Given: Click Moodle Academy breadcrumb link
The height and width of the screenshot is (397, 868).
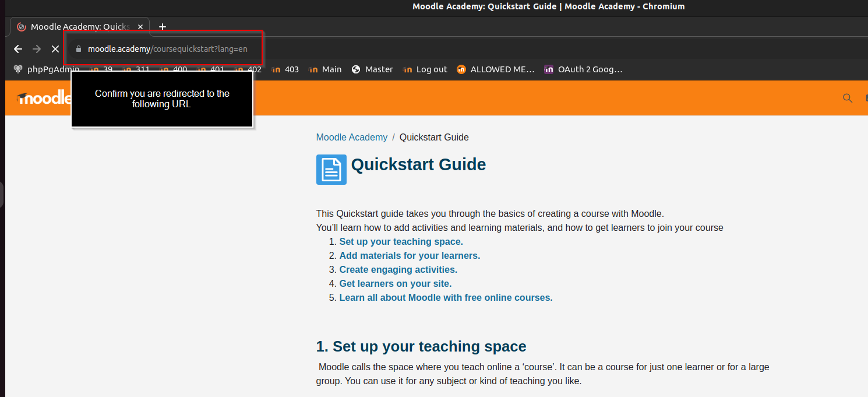Looking at the screenshot, I should (352, 138).
